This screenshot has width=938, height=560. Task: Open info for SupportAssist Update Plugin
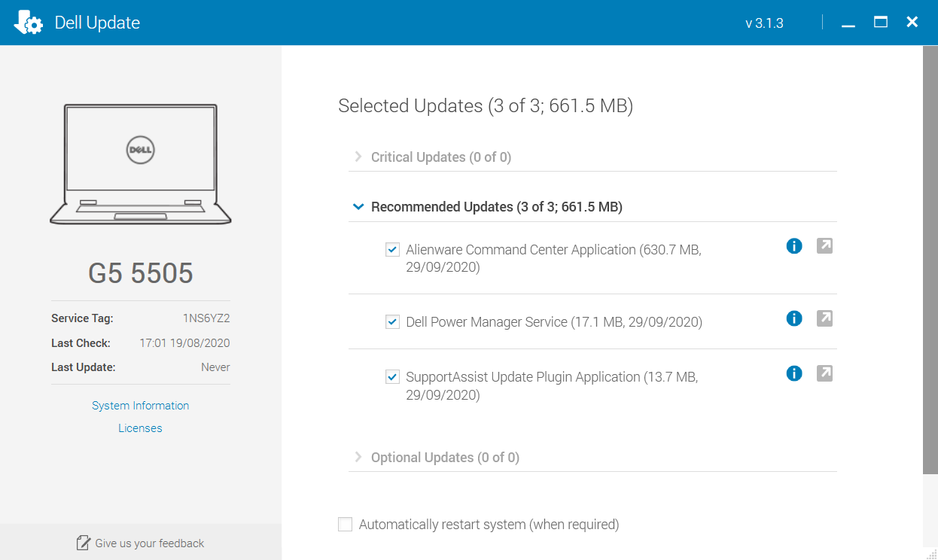[793, 373]
